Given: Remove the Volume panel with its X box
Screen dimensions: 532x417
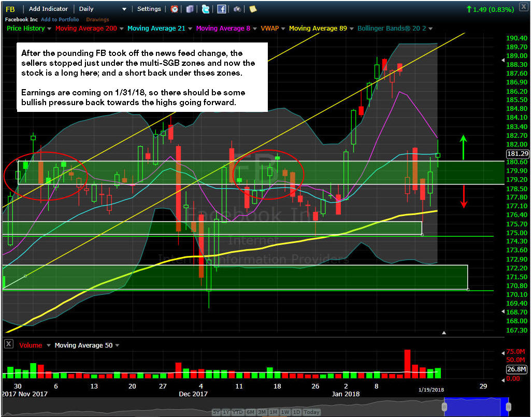Looking at the screenshot, I should [8, 344].
